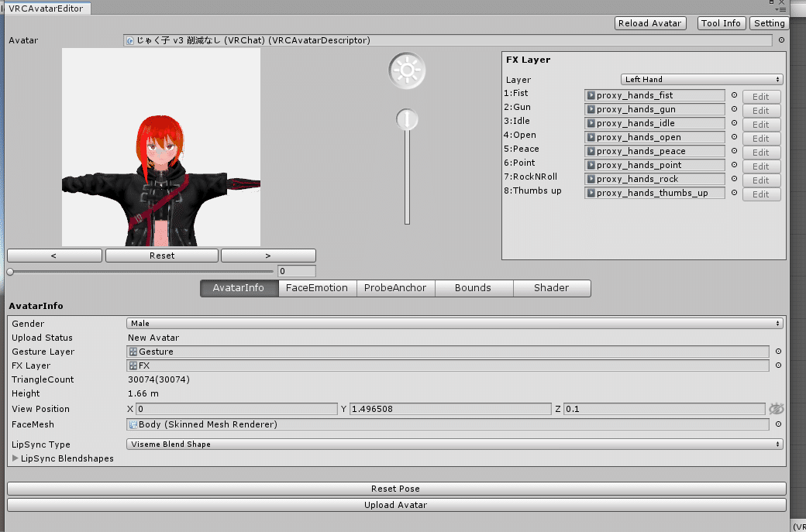
Task: Open object picker for Avatar field
Action: (781, 40)
